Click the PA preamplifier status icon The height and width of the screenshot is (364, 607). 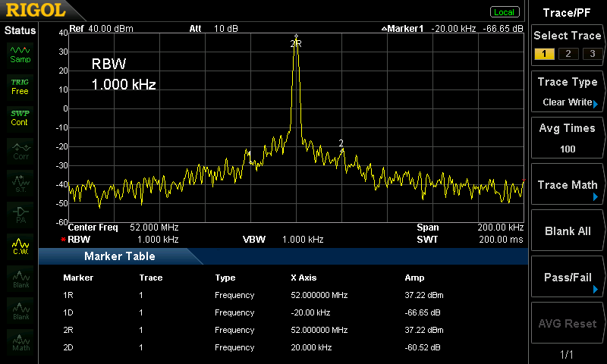point(20,215)
